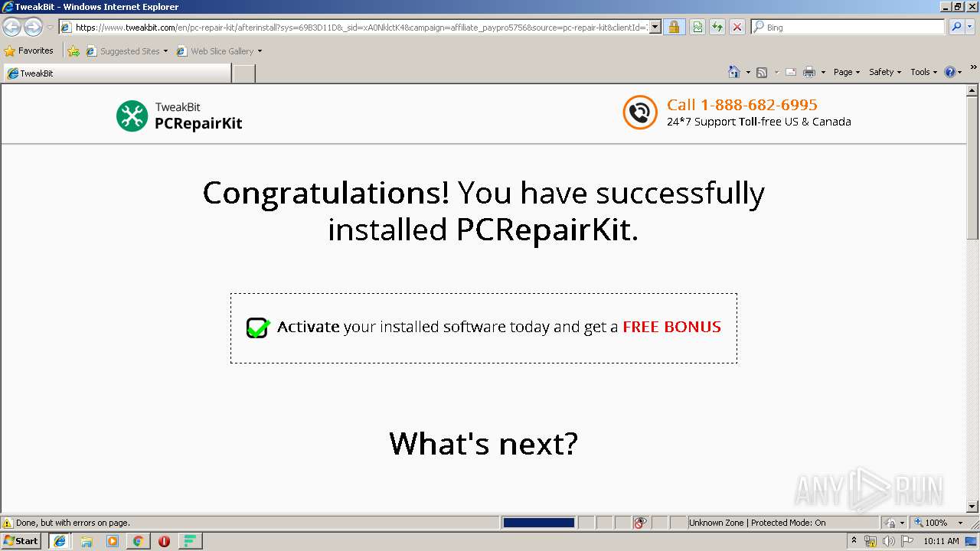Open the Favorites star button
Image resolution: width=980 pixels, height=551 pixels.
pos(29,51)
